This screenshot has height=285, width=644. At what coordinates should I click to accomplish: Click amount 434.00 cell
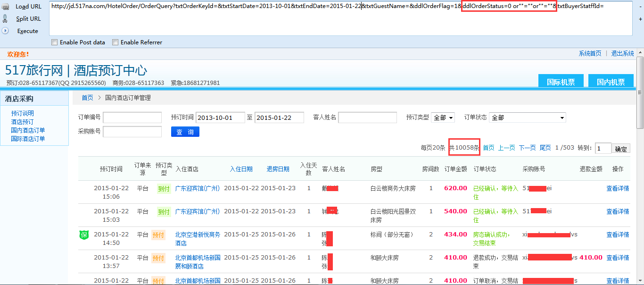(455, 234)
